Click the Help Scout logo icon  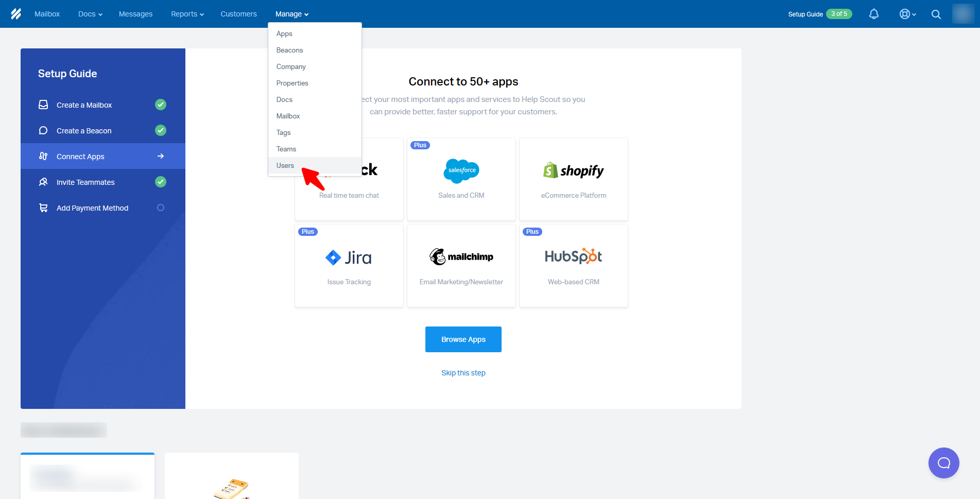pyautogui.click(x=16, y=14)
